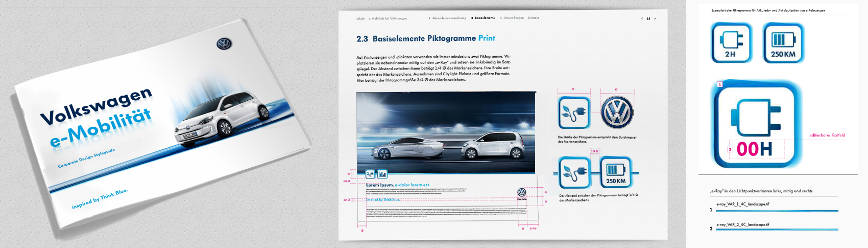This screenshot has width=868, height=248.
Task: Click the two-cars night scene image
Action: 446,132
